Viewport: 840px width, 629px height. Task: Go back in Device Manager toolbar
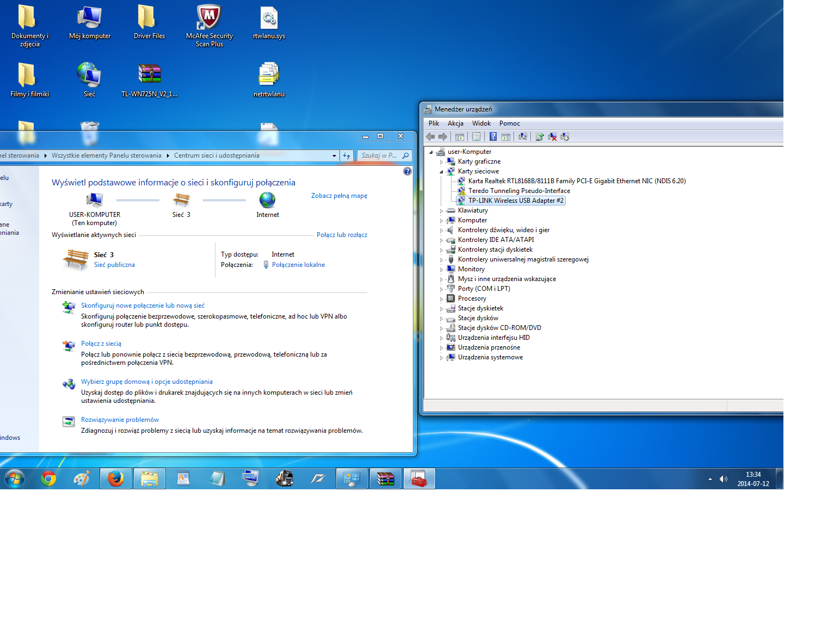pyautogui.click(x=430, y=136)
